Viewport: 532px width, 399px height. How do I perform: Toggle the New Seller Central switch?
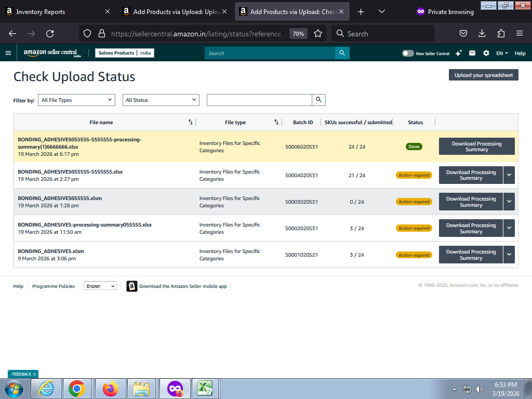[408, 54]
